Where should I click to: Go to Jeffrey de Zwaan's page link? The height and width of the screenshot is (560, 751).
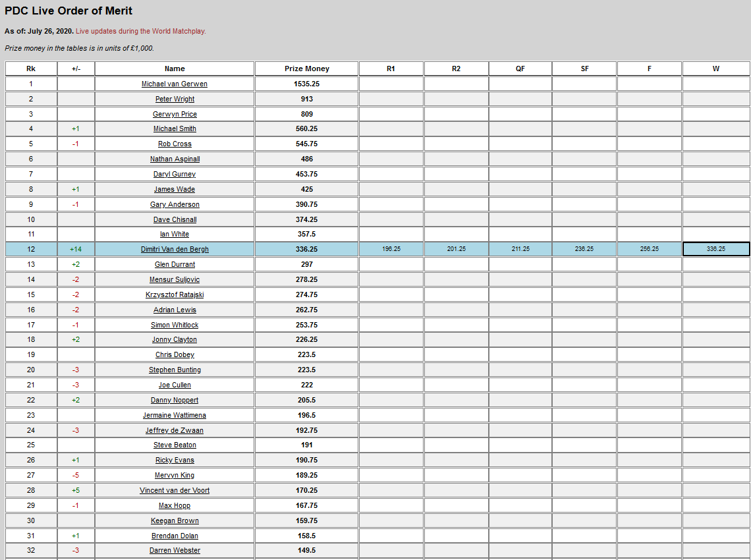[x=175, y=431]
